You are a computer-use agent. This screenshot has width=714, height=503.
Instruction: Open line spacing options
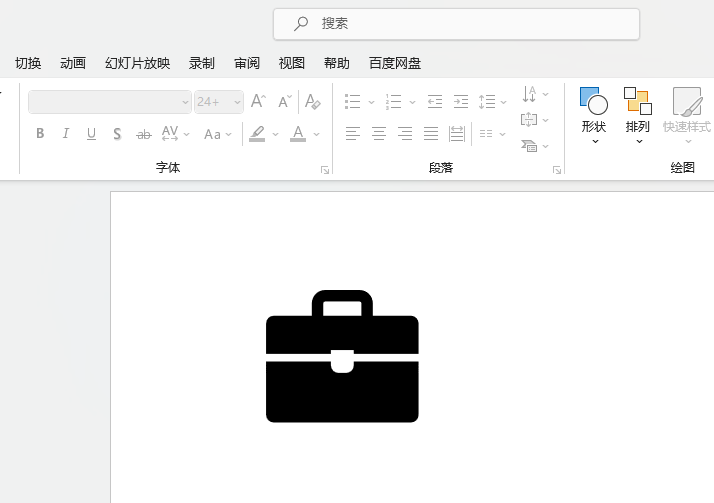492,102
